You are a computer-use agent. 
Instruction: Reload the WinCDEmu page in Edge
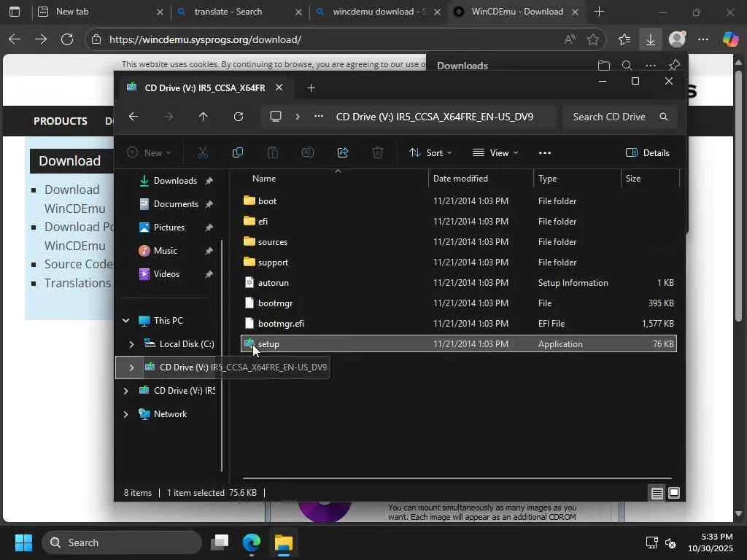67,39
